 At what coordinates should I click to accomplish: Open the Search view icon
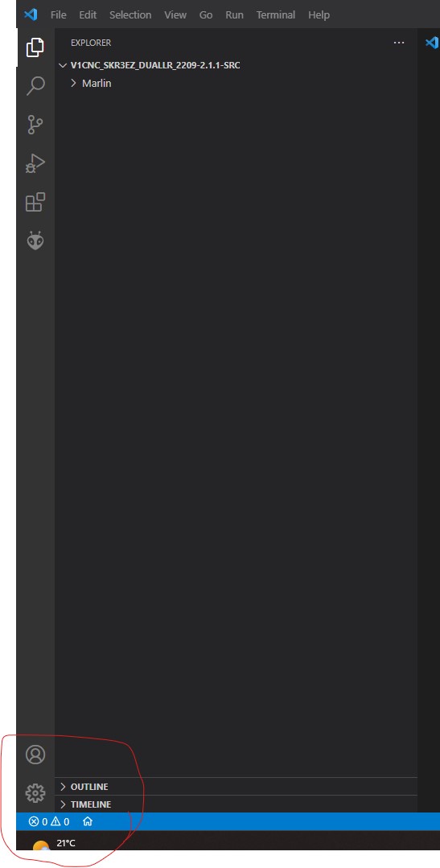[35, 86]
